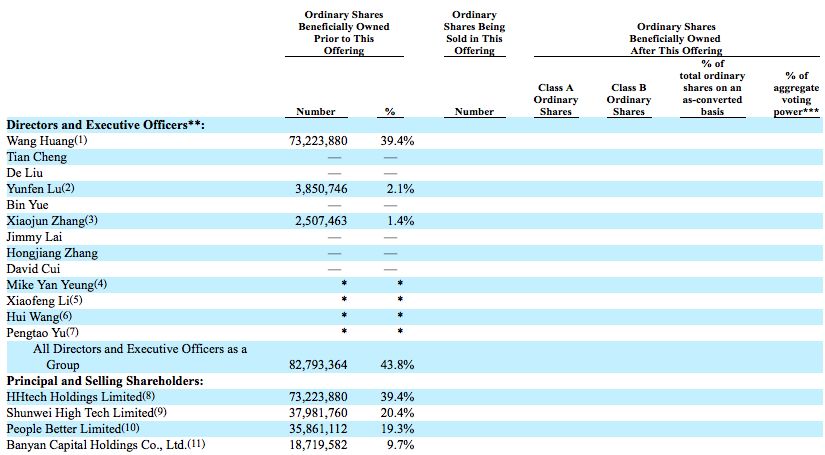
Task: Select 'Ordinary Shares Beneficially Owned After This Offering' header
Action: click(676, 38)
